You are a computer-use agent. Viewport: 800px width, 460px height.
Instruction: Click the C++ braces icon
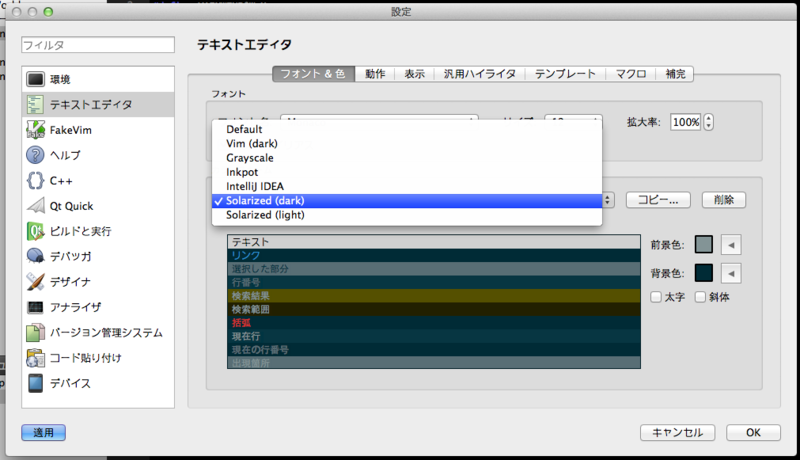tap(35, 181)
